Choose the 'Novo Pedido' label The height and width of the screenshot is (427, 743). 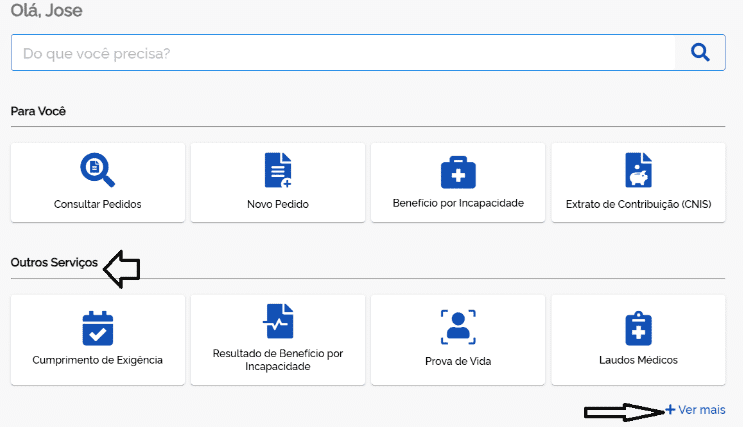[x=278, y=204]
